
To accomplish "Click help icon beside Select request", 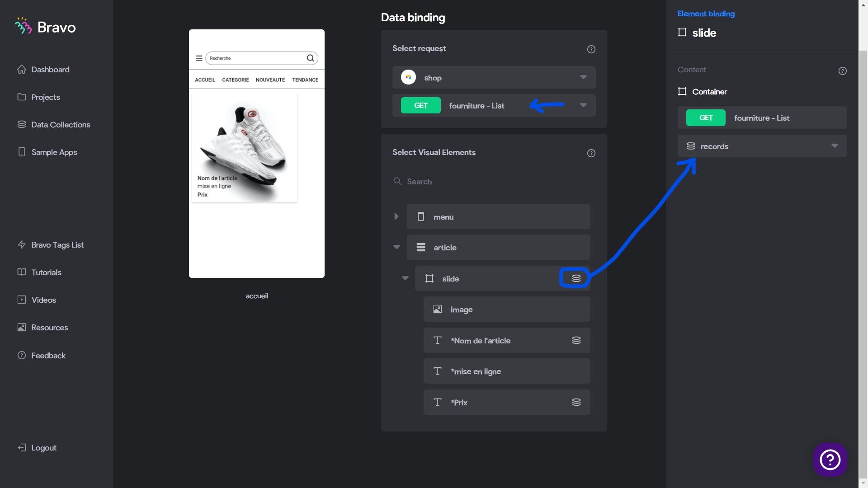I will (591, 49).
